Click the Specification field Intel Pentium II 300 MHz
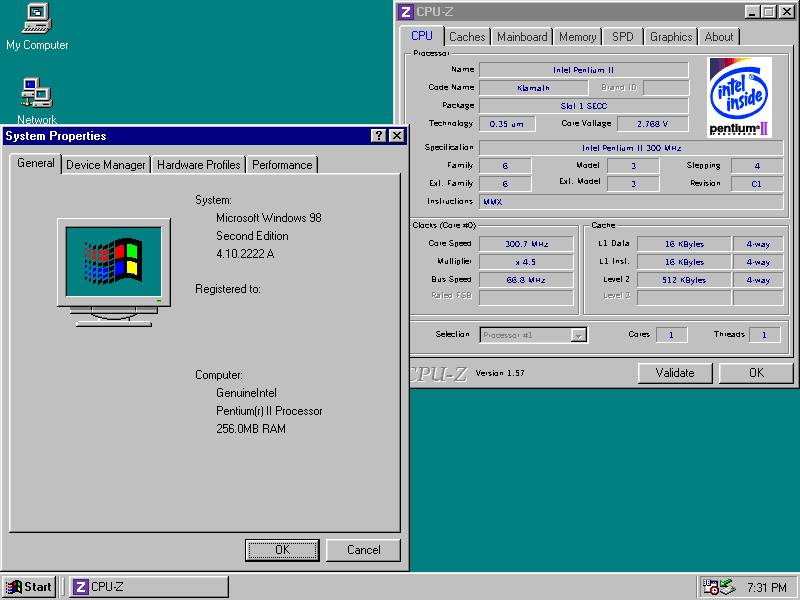This screenshot has height=600, width=800. click(x=631, y=148)
